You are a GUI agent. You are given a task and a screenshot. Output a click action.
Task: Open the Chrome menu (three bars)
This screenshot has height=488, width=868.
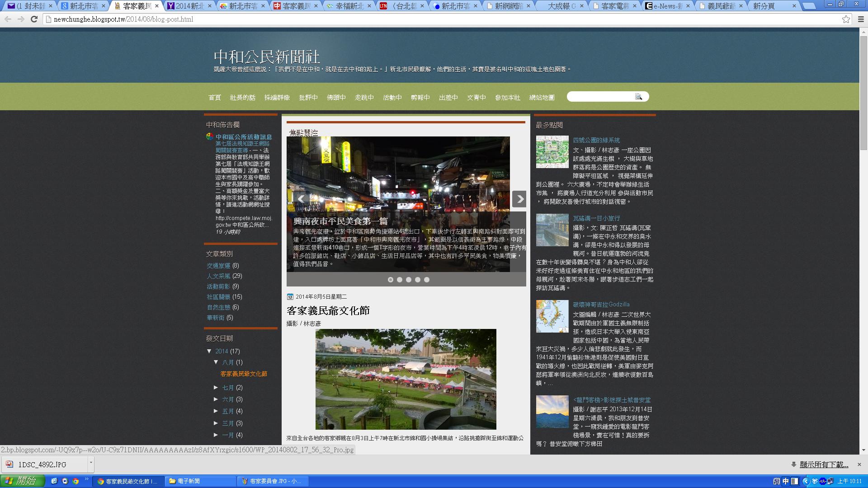(861, 19)
